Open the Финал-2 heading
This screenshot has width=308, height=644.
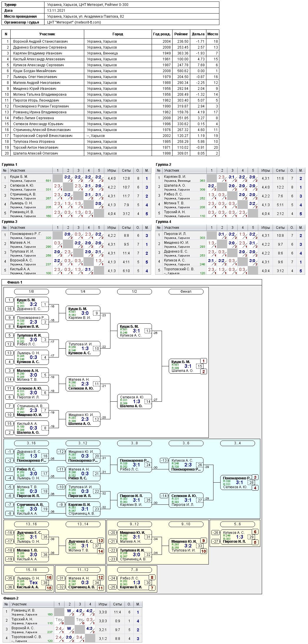point(11,598)
